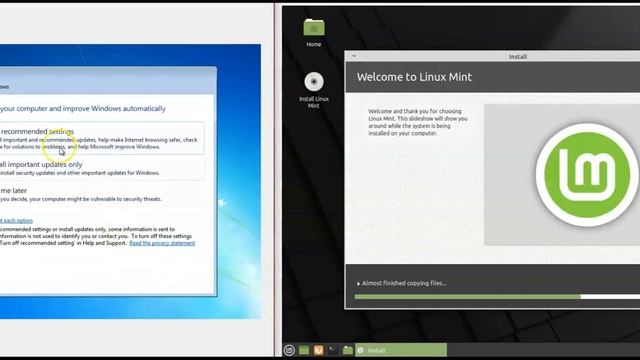Expand the copying files details arrow
Screen dimensions: 640x360
[x=358, y=283]
